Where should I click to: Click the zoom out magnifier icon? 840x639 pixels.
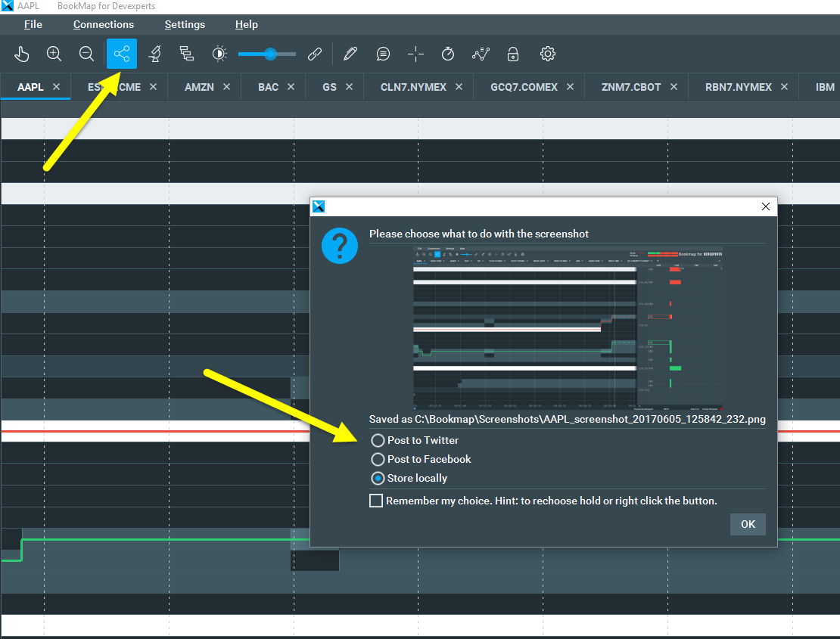tap(86, 54)
